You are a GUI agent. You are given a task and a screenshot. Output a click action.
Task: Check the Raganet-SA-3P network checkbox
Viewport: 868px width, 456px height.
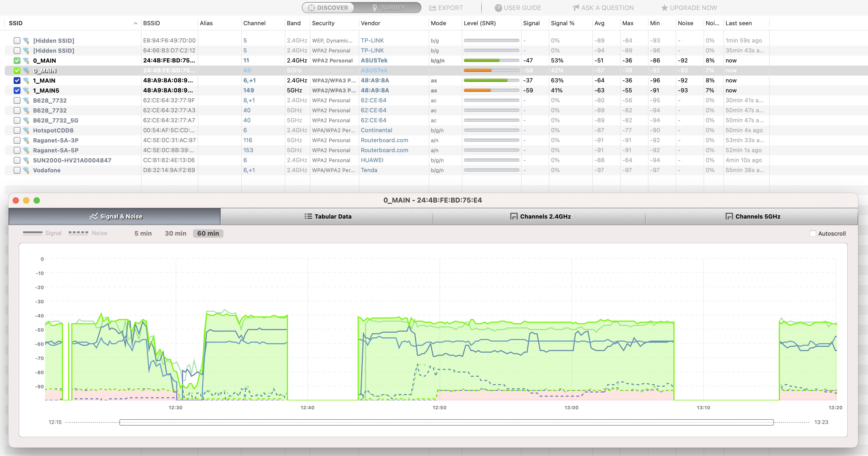click(17, 140)
